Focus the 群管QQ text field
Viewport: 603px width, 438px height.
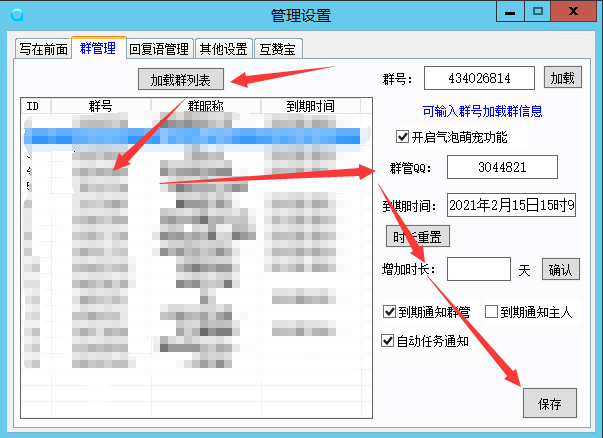click(x=501, y=168)
